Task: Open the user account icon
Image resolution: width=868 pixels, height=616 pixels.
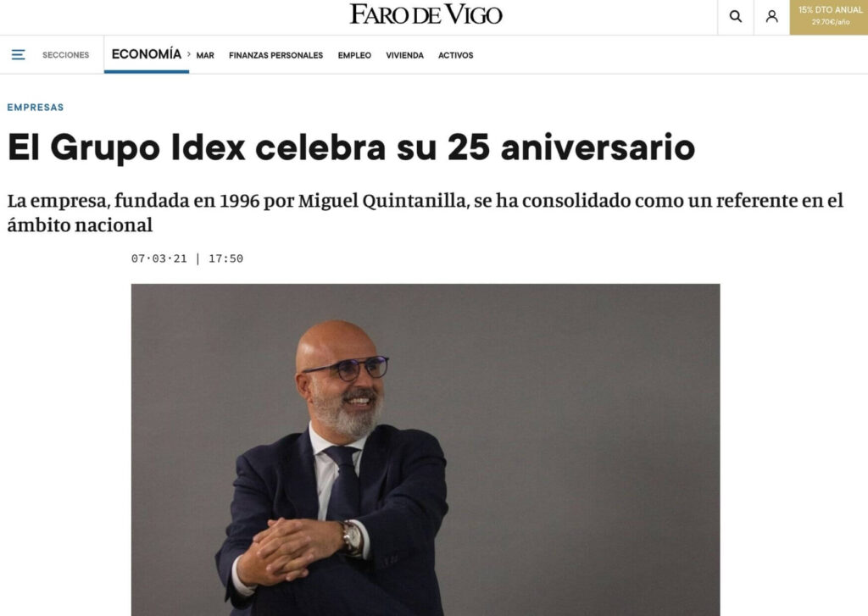Action: [x=771, y=17]
